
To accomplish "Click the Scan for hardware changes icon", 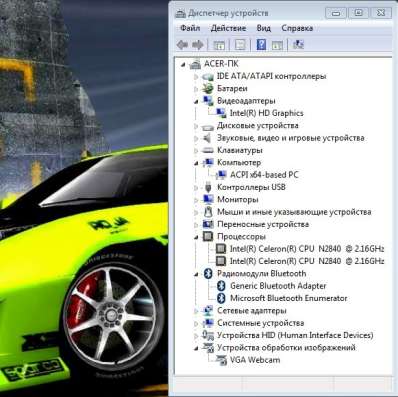I will [x=298, y=44].
